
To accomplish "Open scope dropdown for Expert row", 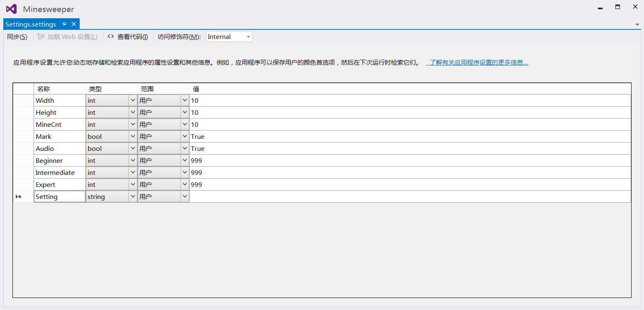I will pos(185,184).
